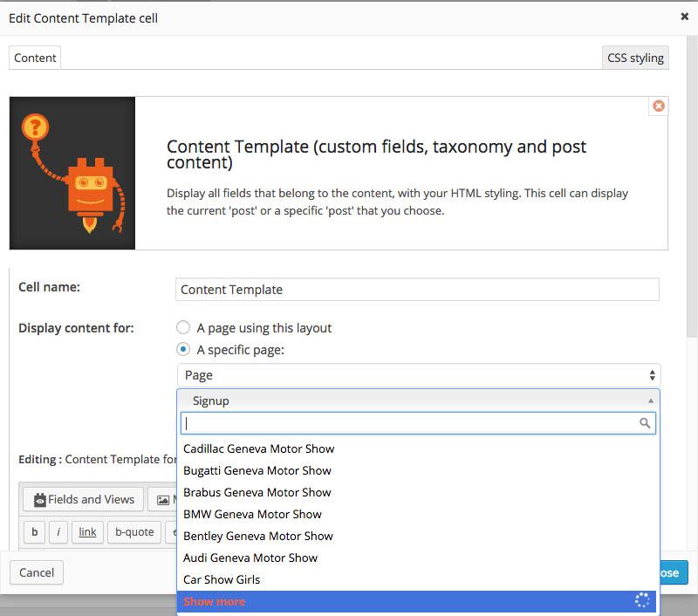Dismiss the robot info banner via red X
Image resolution: width=698 pixels, height=616 pixels.
(x=659, y=106)
